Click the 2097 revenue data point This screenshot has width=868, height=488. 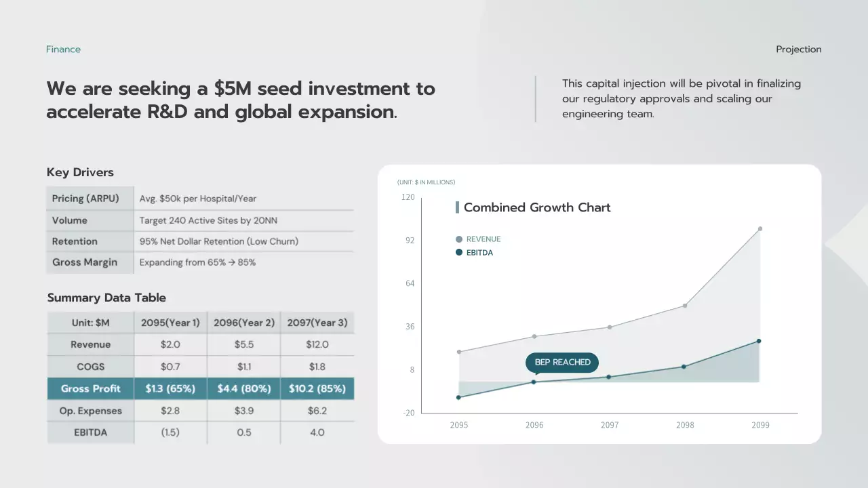(610, 327)
